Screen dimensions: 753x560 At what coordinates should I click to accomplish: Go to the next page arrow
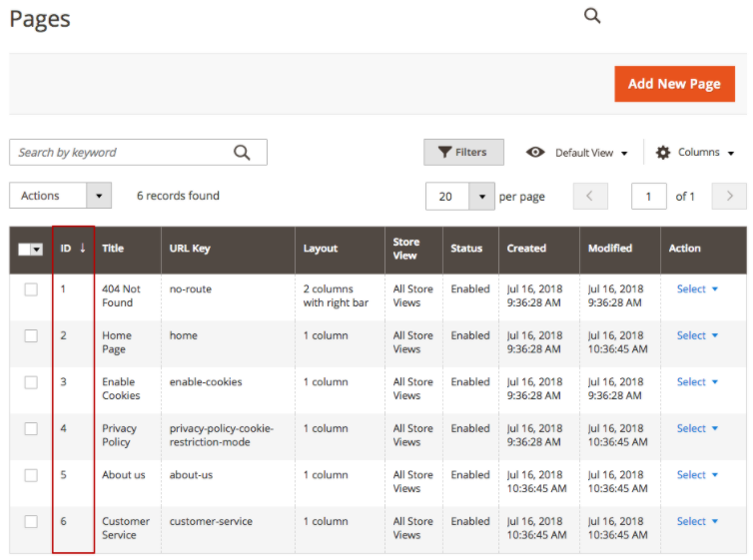729,197
